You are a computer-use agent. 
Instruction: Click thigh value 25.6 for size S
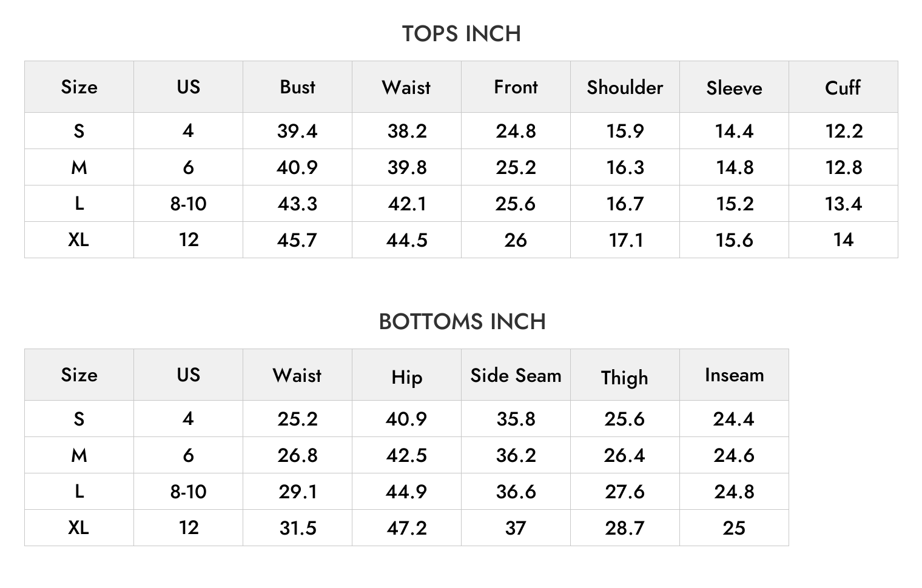[624, 419]
